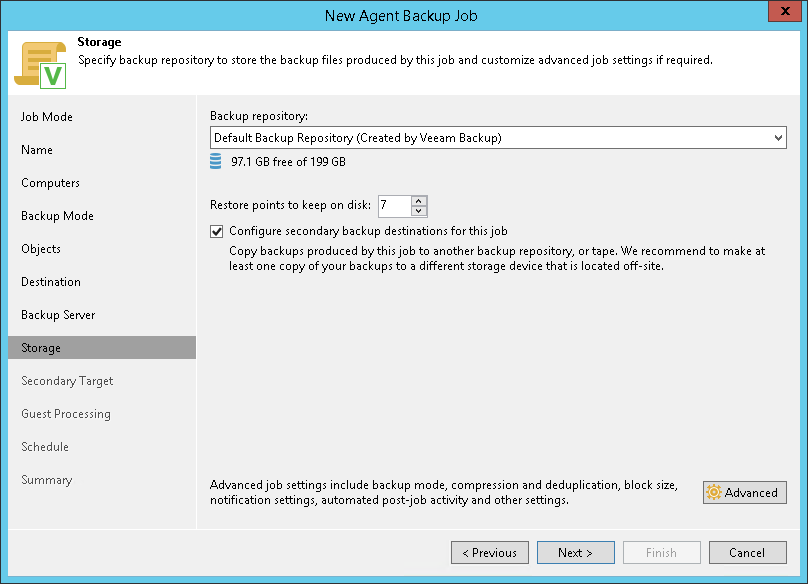Screen dimensions: 808x584
Task: Open the Backup Server step
Action: (58, 315)
